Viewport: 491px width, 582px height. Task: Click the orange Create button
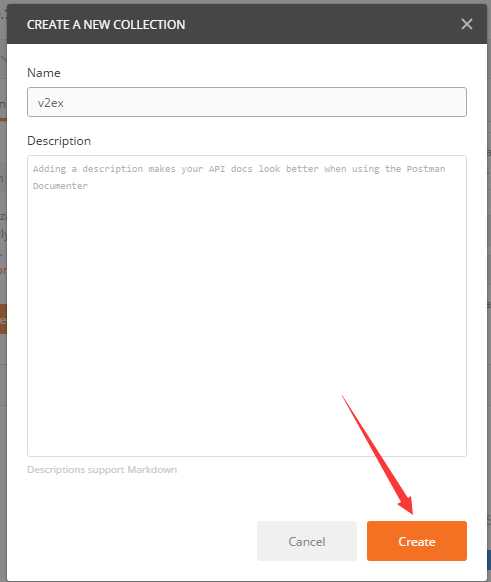point(417,541)
